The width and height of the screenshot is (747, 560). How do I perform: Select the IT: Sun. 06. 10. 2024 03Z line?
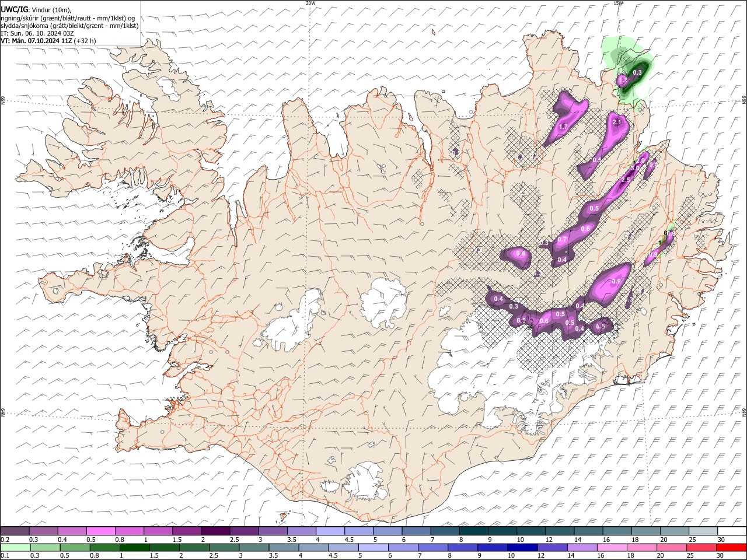click(37, 33)
